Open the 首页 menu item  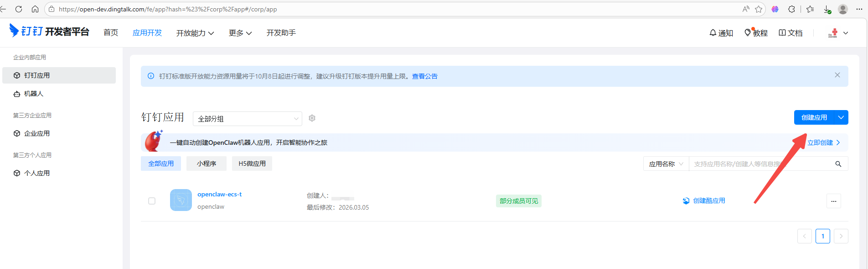coord(111,33)
